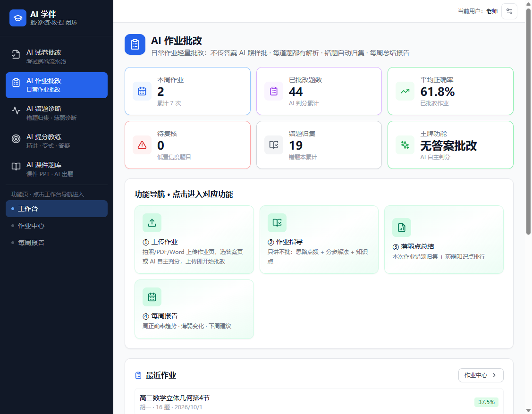Click the calendar icon in 本周作业 card
The width and height of the screenshot is (532, 414).
click(142, 91)
